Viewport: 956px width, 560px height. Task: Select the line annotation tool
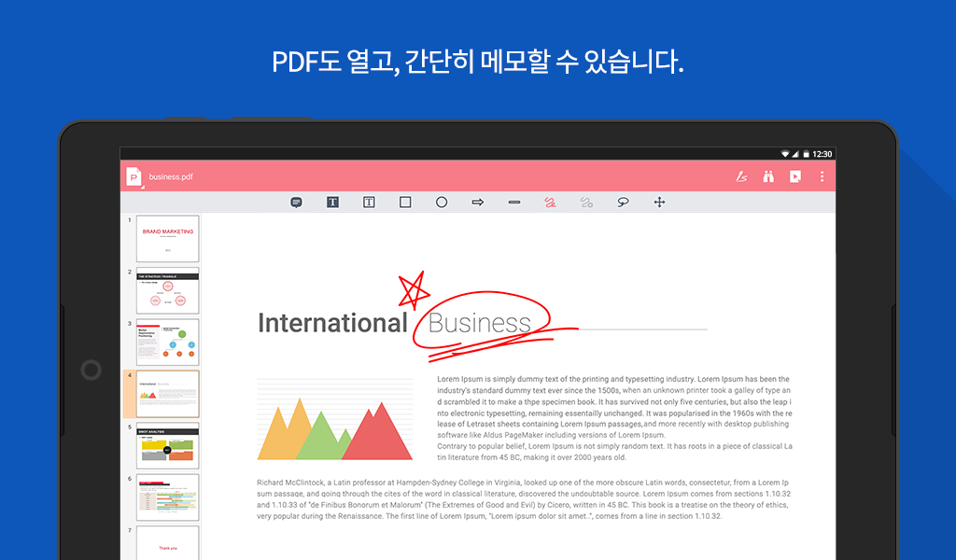pyautogui.click(x=514, y=203)
